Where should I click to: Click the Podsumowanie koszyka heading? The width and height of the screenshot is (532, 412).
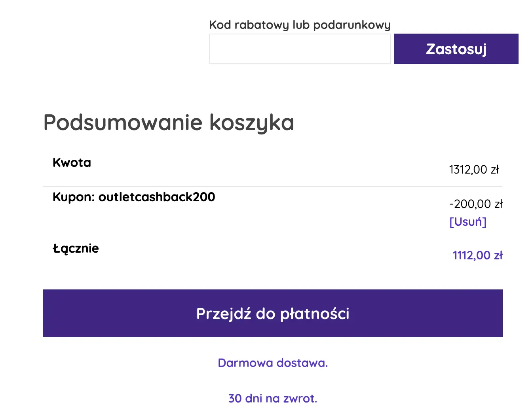click(169, 122)
